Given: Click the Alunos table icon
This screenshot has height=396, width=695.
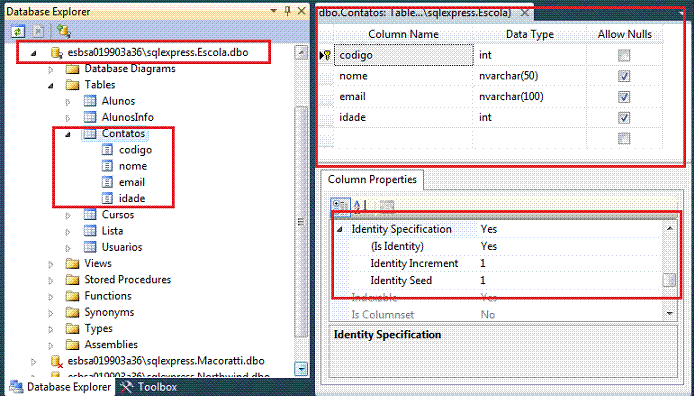Looking at the screenshot, I should (x=90, y=101).
